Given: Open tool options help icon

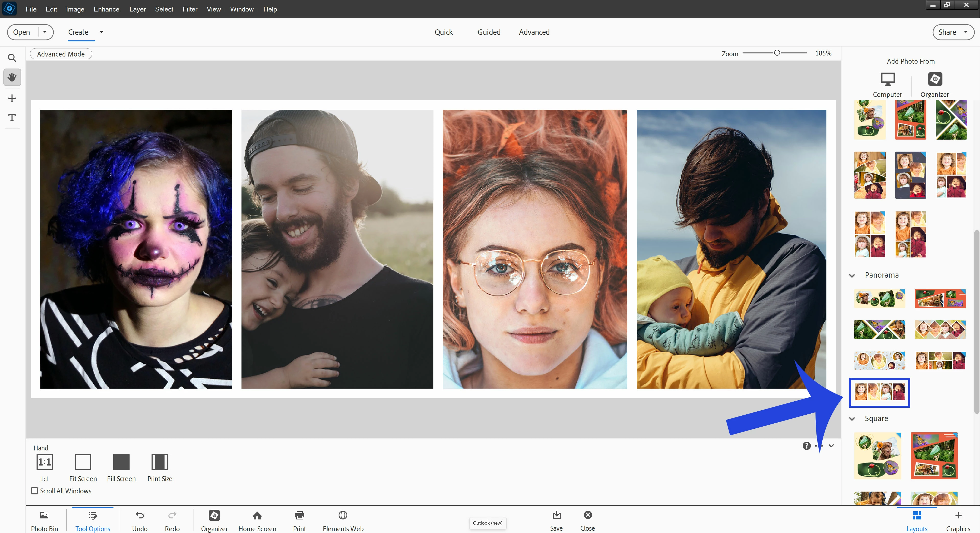Looking at the screenshot, I should point(806,446).
